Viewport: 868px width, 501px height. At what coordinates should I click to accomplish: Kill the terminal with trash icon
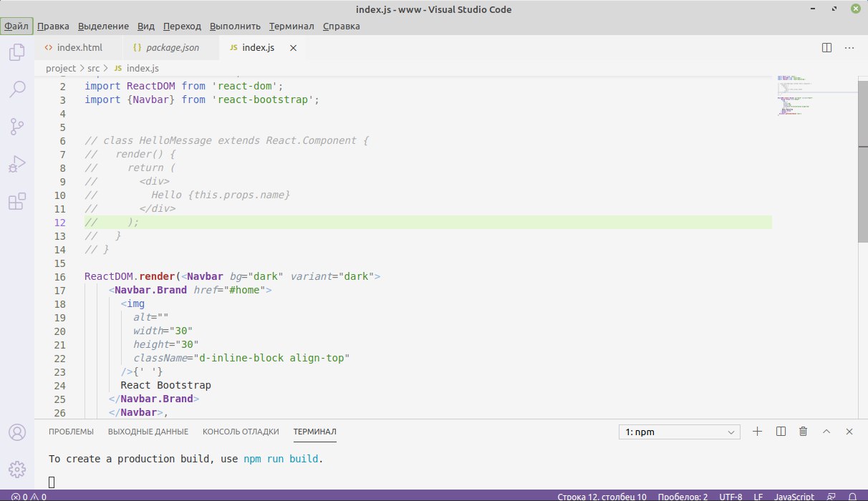[804, 432]
